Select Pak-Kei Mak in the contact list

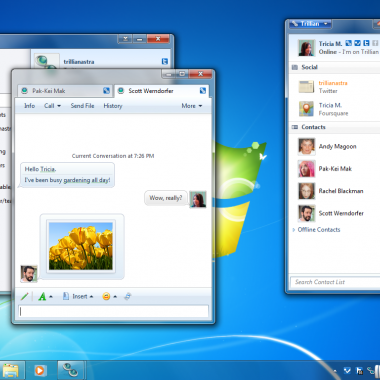pyautogui.click(x=334, y=169)
